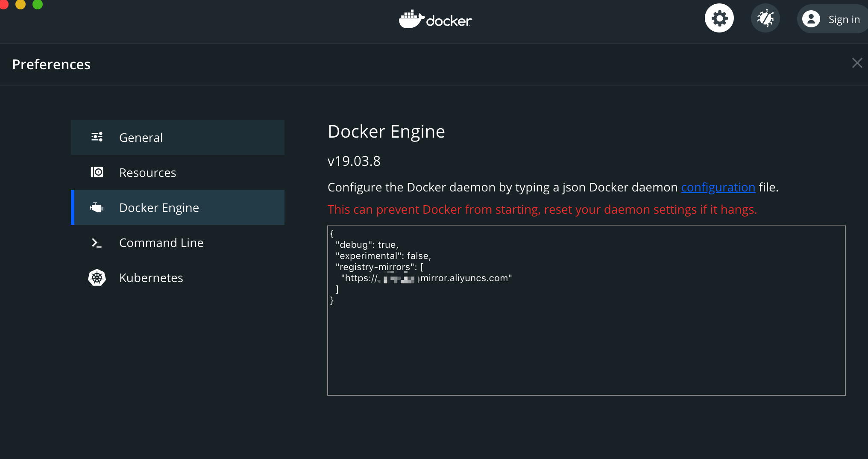Viewport: 868px width, 459px height.
Task: Switch to the Resources tab
Action: (178, 172)
